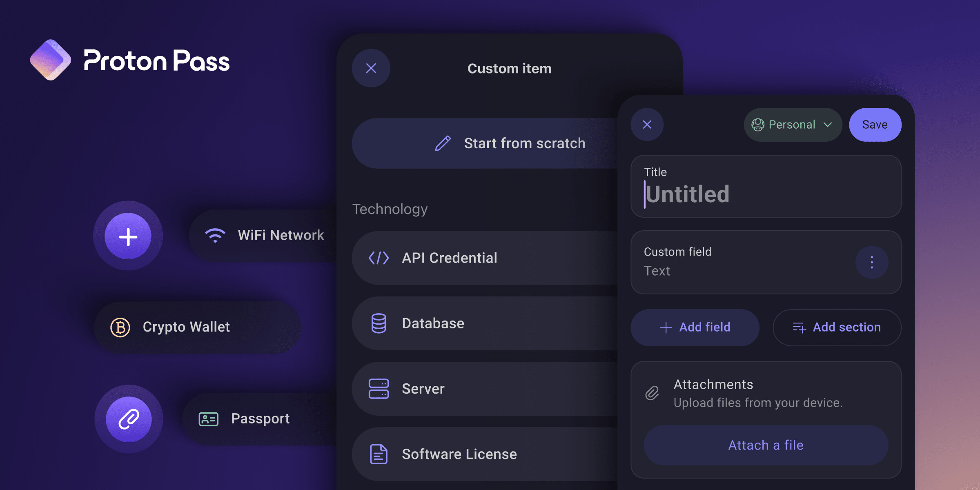This screenshot has height=490, width=980.
Task: Click the purple plus add-item button
Action: click(x=128, y=236)
